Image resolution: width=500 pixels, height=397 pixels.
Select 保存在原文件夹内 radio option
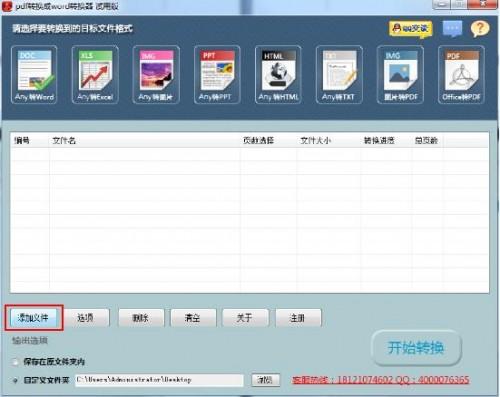15,362
